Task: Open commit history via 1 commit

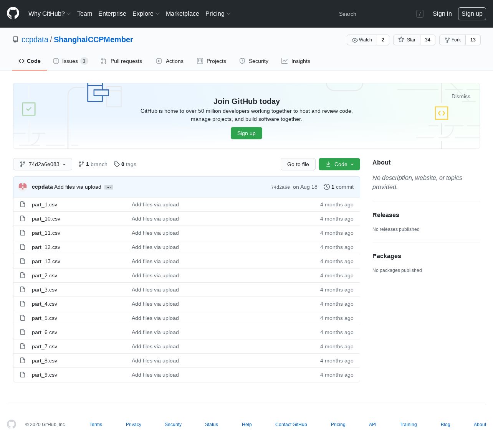Action: [x=339, y=187]
